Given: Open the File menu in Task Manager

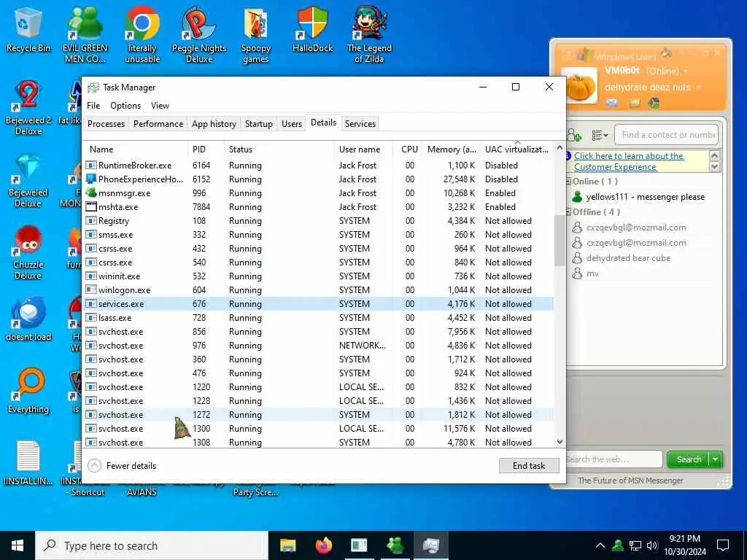Looking at the screenshot, I should point(93,106).
